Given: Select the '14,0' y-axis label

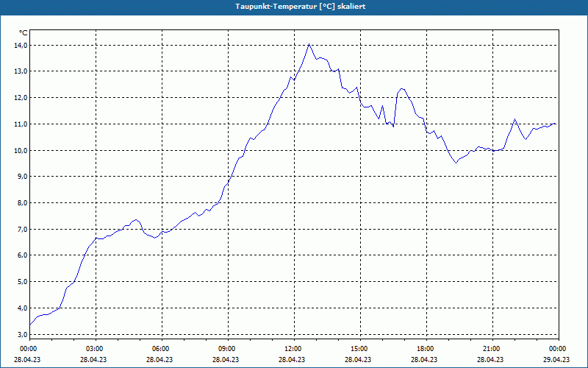Looking at the screenshot, I should [21, 46].
